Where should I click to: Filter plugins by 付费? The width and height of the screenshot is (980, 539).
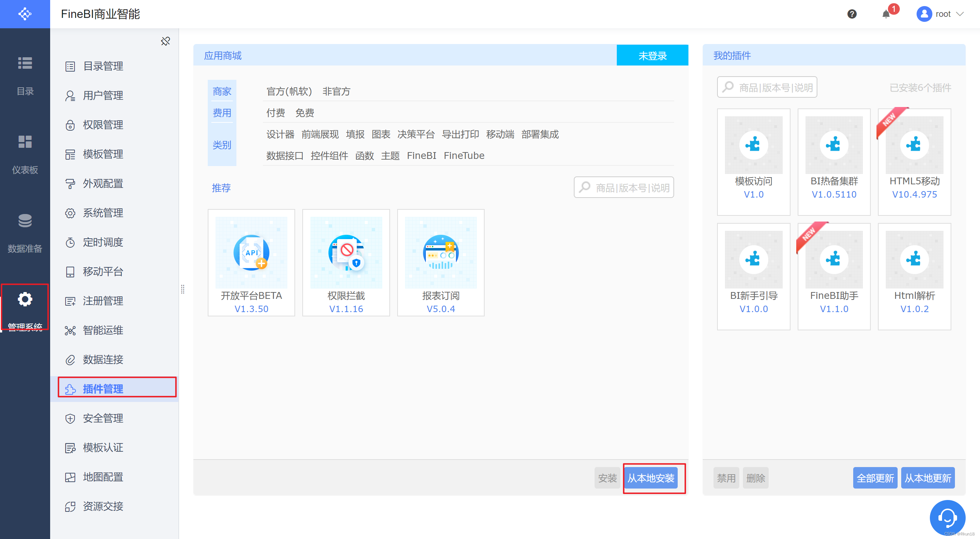click(275, 113)
